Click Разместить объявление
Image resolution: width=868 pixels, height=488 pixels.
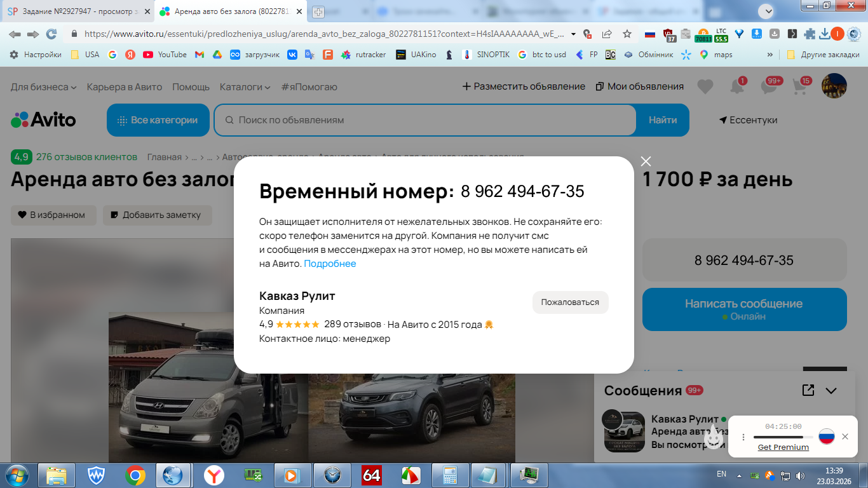point(524,86)
